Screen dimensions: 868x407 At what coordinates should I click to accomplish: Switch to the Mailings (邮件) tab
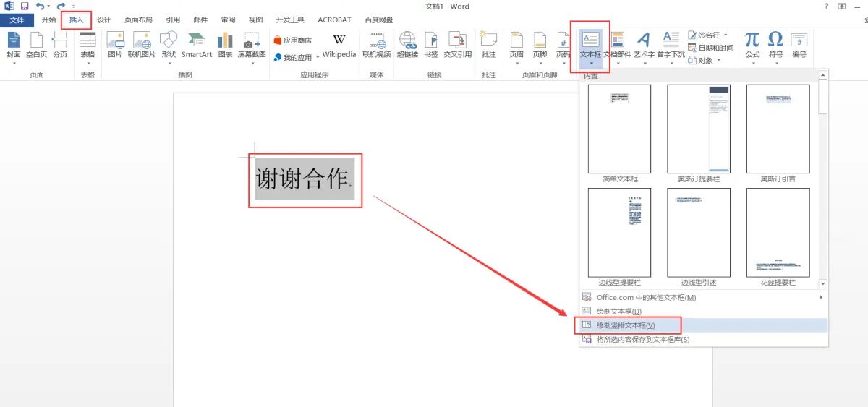point(200,20)
